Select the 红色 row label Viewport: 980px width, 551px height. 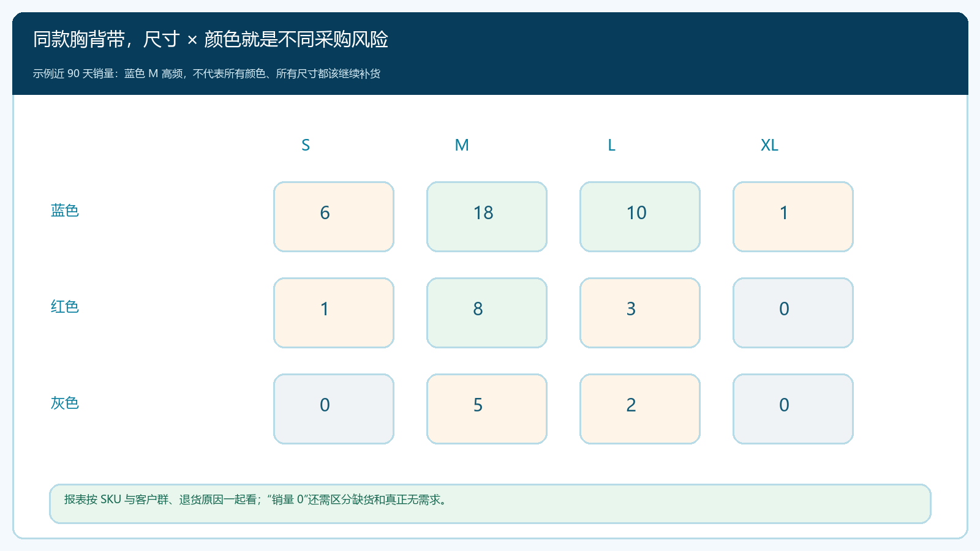65,307
